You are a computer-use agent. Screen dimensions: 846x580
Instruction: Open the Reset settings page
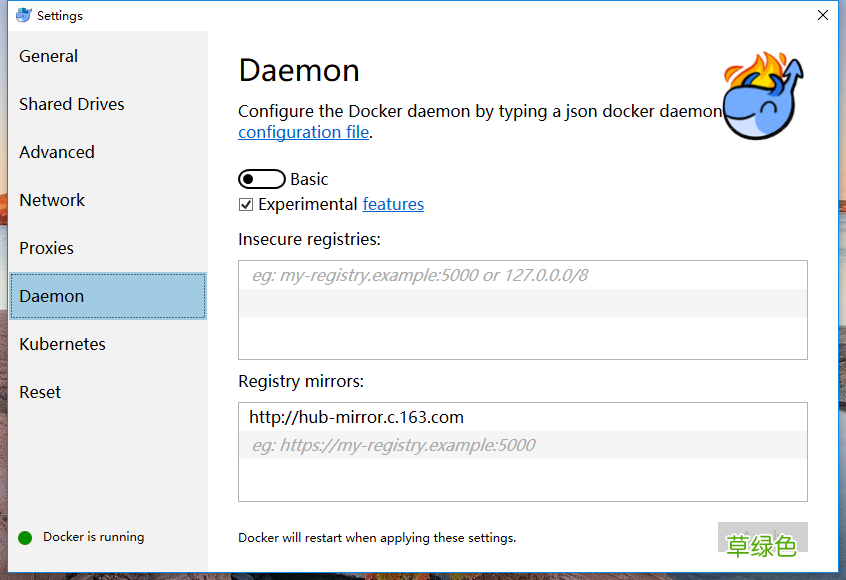(x=40, y=392)
